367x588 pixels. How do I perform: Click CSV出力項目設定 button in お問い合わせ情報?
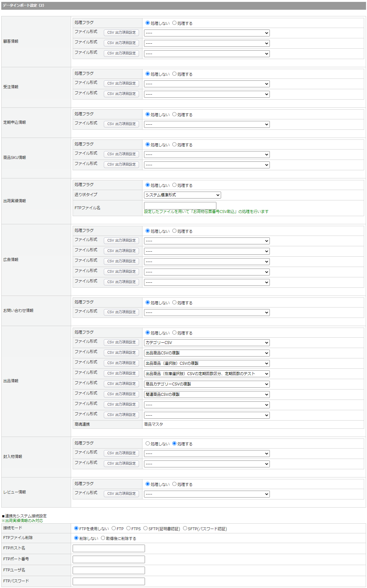(x=121, y=312)
